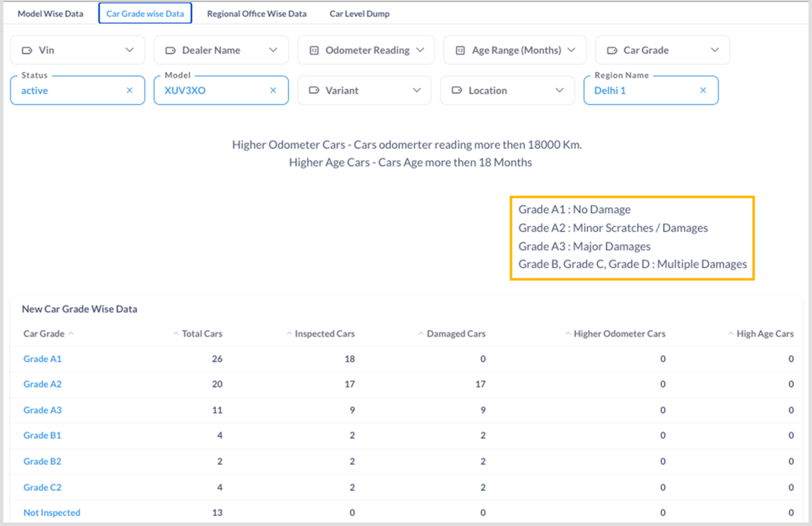This screenshot has height=526, width=812.
Task: Click the tag icon in the Dealer Name filter
Action: [170, 50]
